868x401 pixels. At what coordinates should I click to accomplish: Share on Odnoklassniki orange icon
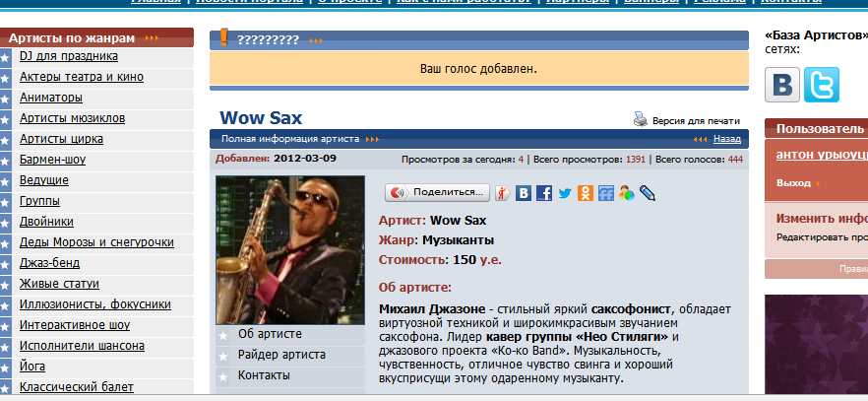click(x=586, y=193)
